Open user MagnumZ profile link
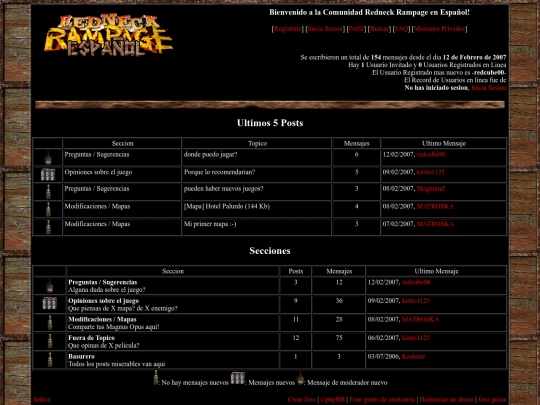The image size is (540, 405). (x=431, y=189)
